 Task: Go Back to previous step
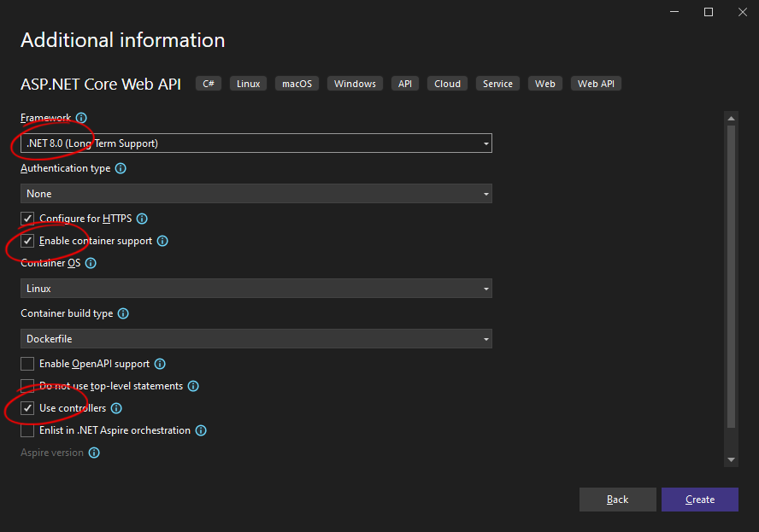pyautogui.click(x=618, y=500)
